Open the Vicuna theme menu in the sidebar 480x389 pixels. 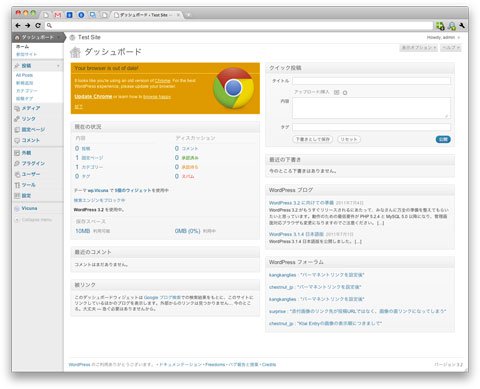point(29,208)
